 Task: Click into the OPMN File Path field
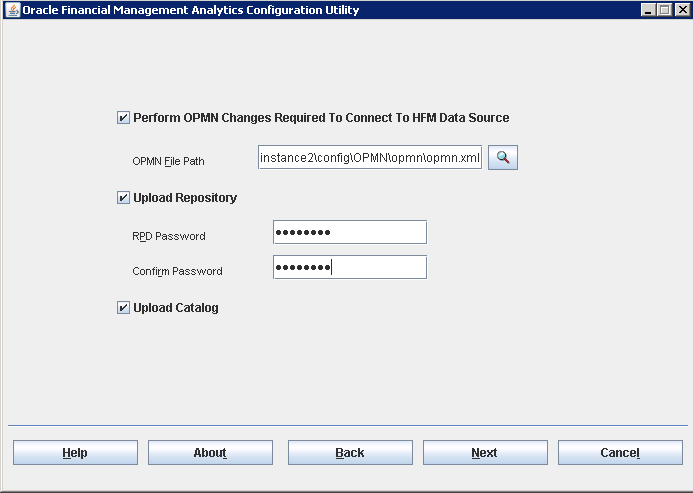click(370, 157)
